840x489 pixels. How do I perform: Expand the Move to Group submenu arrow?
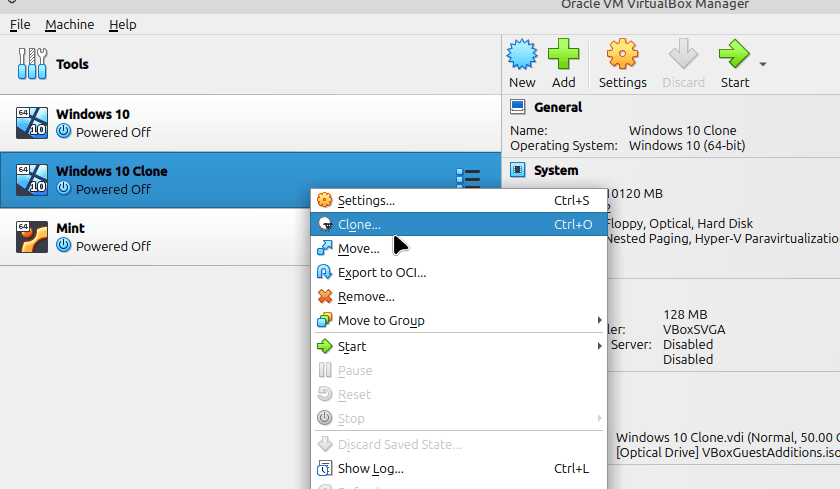tap(599, 320)
